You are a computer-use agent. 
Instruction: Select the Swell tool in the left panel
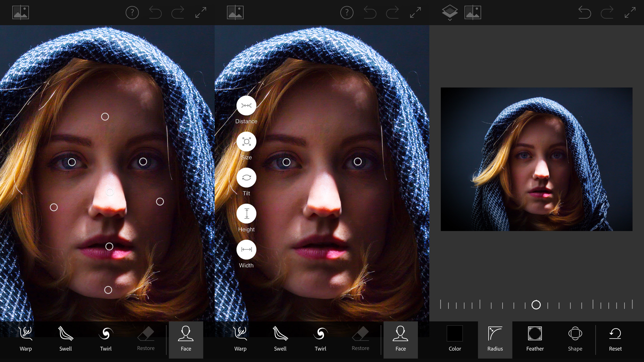pyautogui.click(x=66, y=339)
